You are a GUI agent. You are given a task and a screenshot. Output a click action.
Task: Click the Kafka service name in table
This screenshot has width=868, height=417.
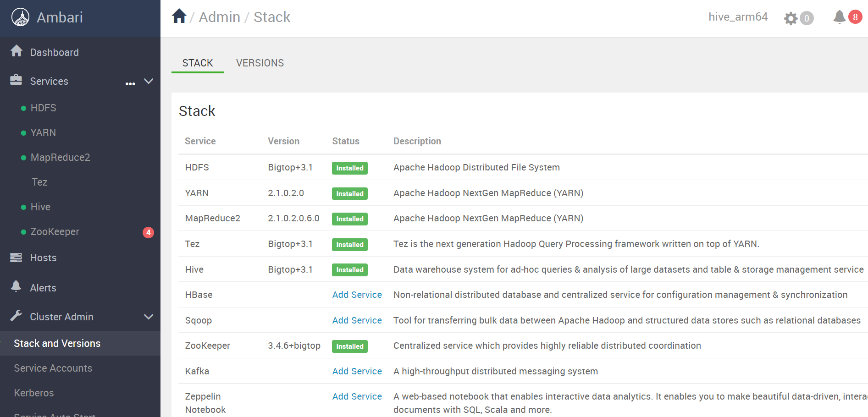point(197,371)
